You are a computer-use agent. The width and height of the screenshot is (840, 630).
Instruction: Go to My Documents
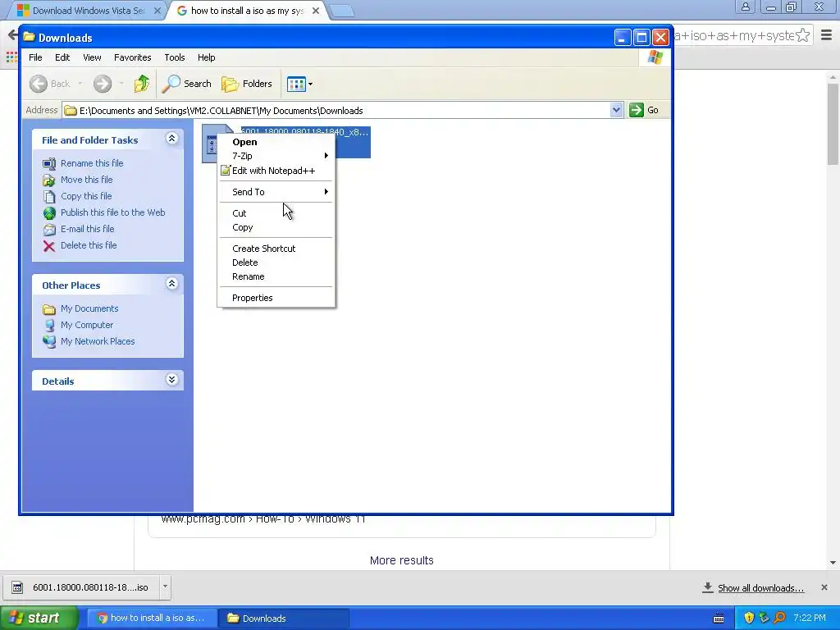89,308
